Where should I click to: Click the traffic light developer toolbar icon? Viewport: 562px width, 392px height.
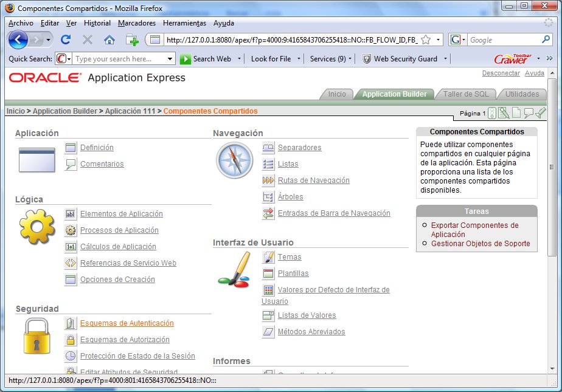click(492, 113)
